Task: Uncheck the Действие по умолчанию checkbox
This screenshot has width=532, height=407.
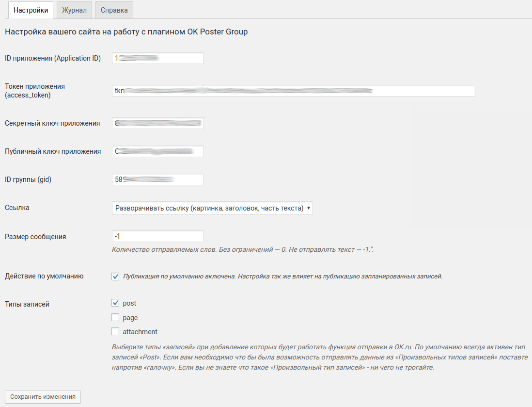Action: [115, 277]
